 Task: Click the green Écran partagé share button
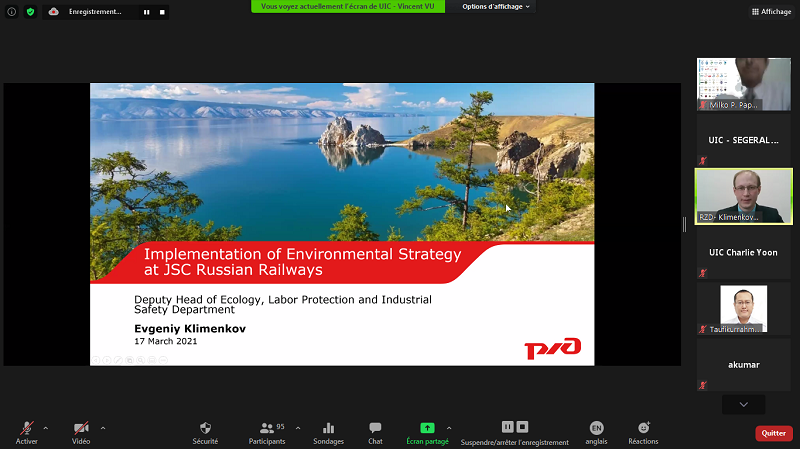pyautogui.click(x=428, y=433)
